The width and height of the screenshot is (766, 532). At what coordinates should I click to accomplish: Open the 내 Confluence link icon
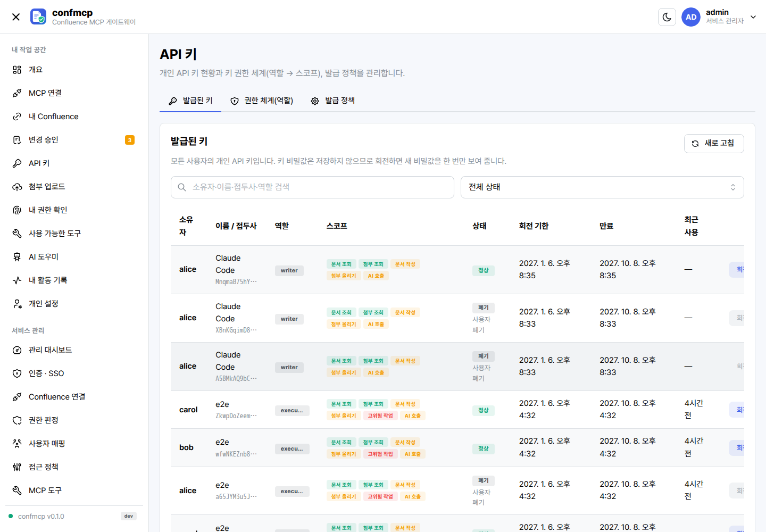click(x=17, y=117)
